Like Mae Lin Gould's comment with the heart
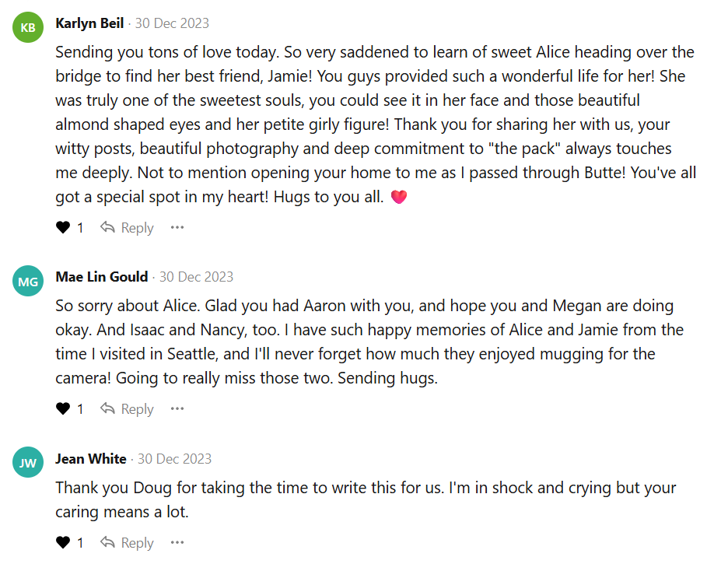Viewport: 728px width, 564px height. pos(63,409)
